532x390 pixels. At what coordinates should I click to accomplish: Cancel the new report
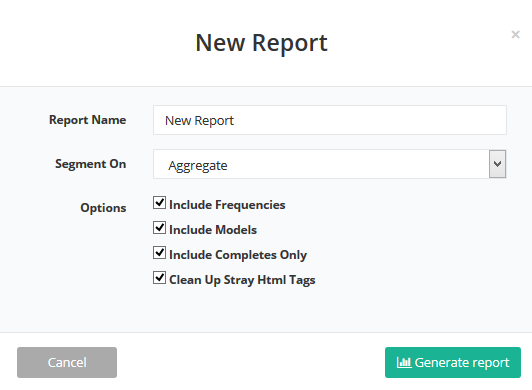(67, 363)
